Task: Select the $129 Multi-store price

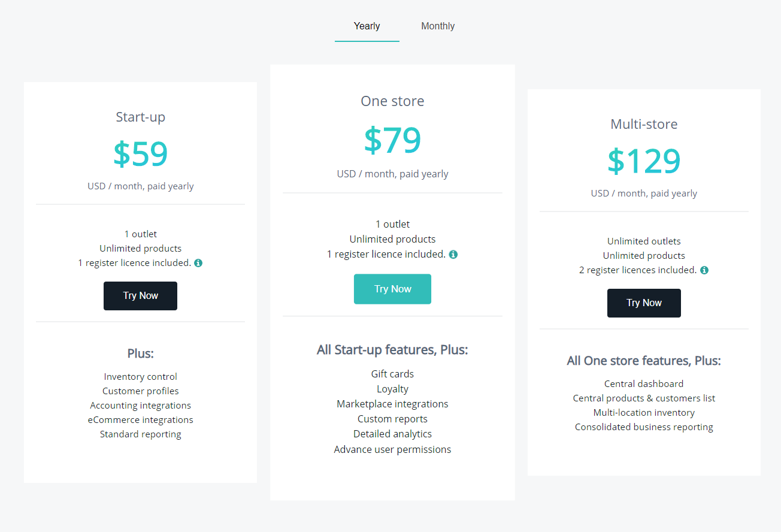Action: [x=644, y=161]
